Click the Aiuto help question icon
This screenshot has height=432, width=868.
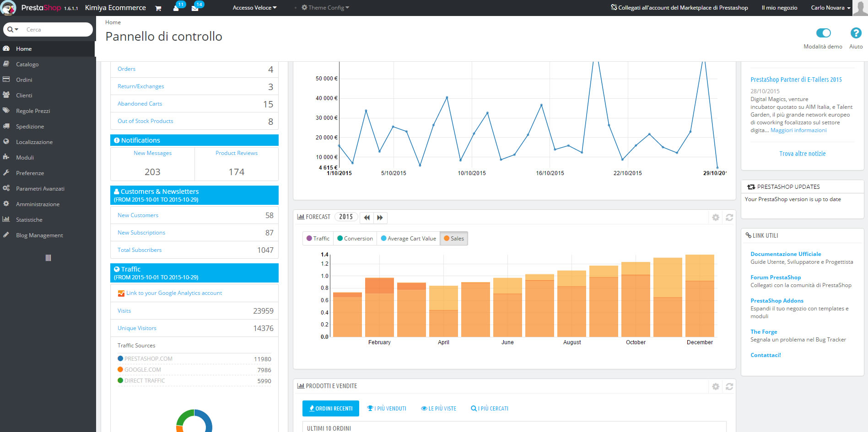click(x=856, y=33)
